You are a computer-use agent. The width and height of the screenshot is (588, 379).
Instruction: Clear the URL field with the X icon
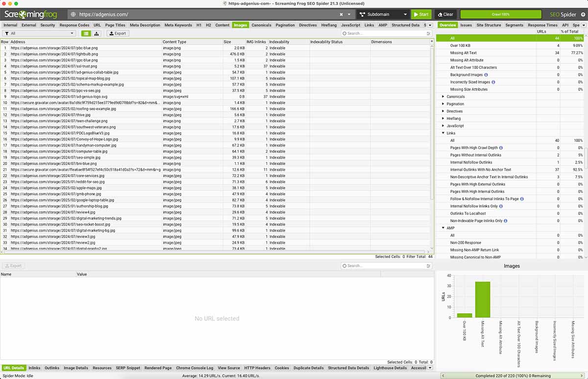tap(341, 15)
